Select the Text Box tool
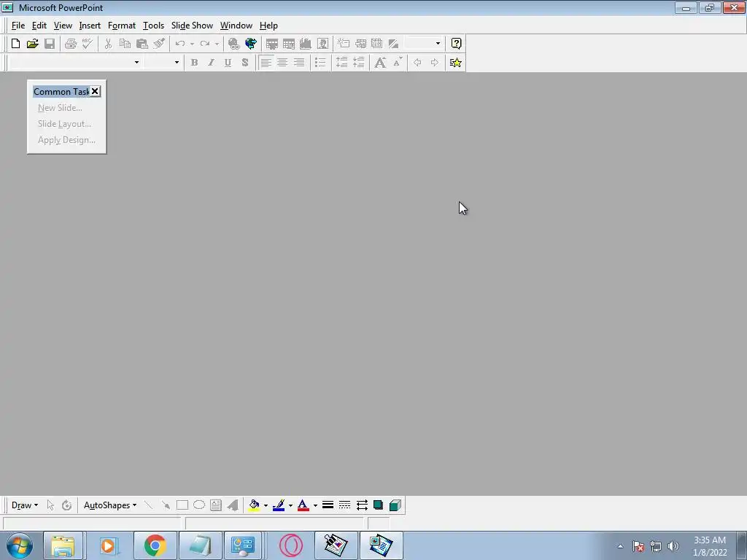 click(216, 505)
